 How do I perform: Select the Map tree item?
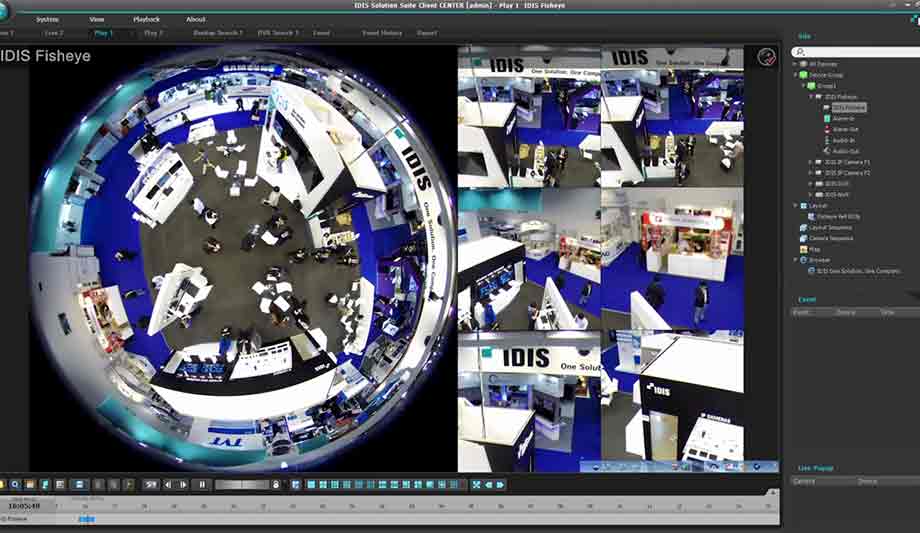tap(814, 249)
